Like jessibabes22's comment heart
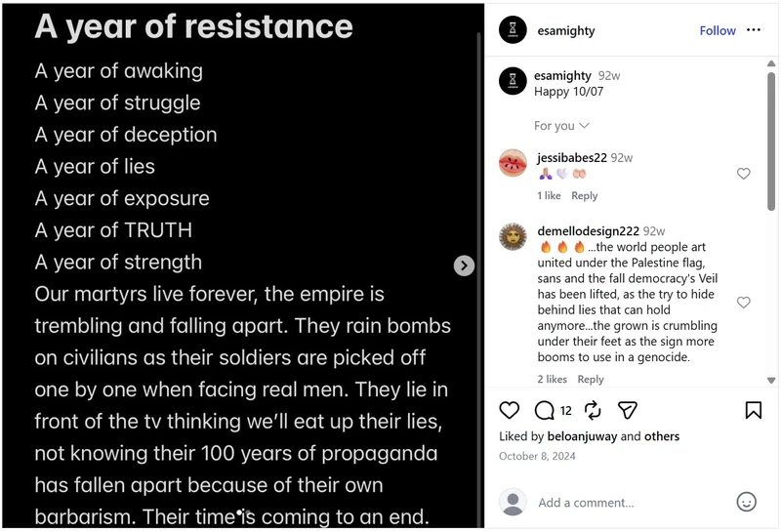The width and height of the screenshot is (781, 532). (743, 174)
